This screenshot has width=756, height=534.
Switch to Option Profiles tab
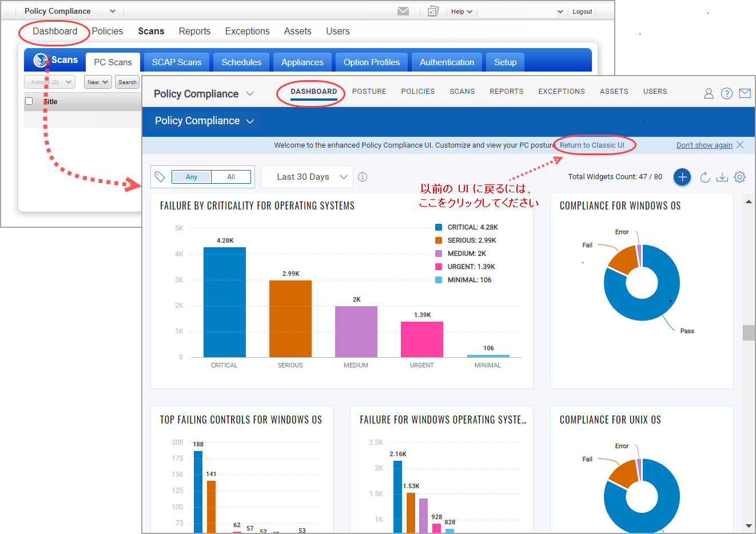(x=372, y=62)
